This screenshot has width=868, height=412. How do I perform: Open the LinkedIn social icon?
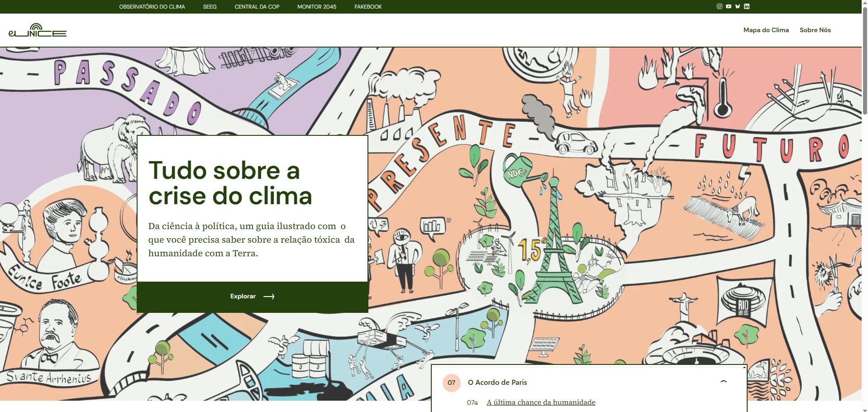pyautogui.click(x=747, y=6)
